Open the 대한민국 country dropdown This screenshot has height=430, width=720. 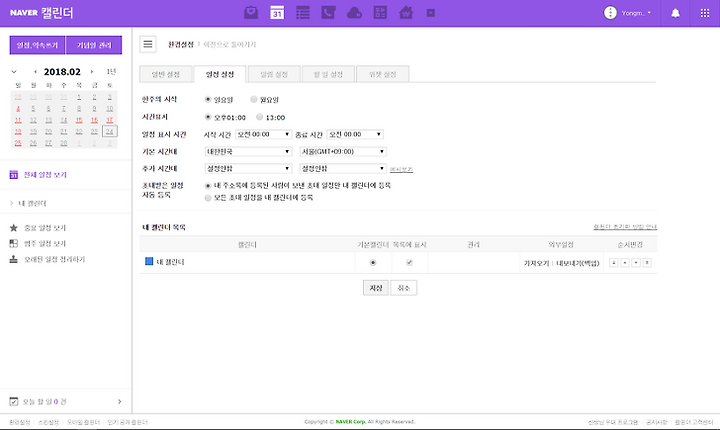[x=248, y=152]
